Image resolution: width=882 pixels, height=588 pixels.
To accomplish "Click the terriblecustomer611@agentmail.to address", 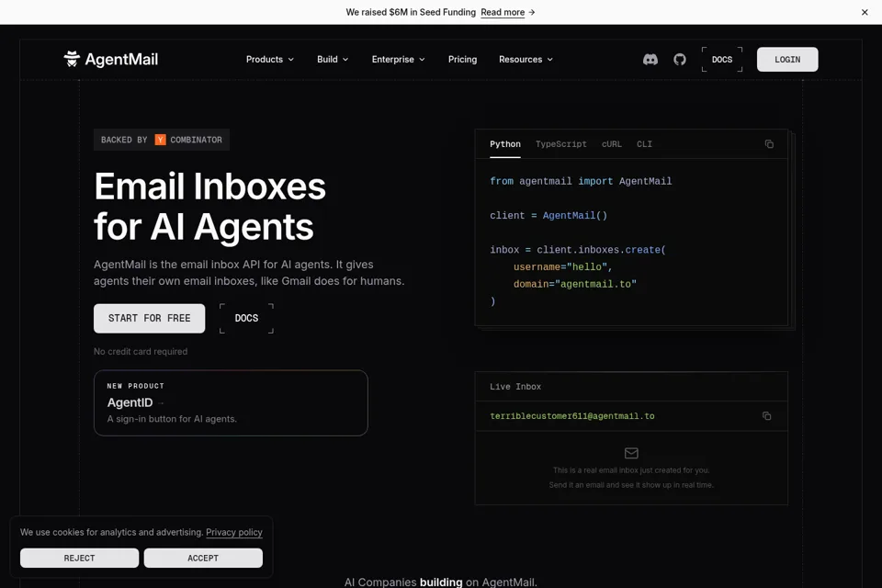I will tap(572, 416).
